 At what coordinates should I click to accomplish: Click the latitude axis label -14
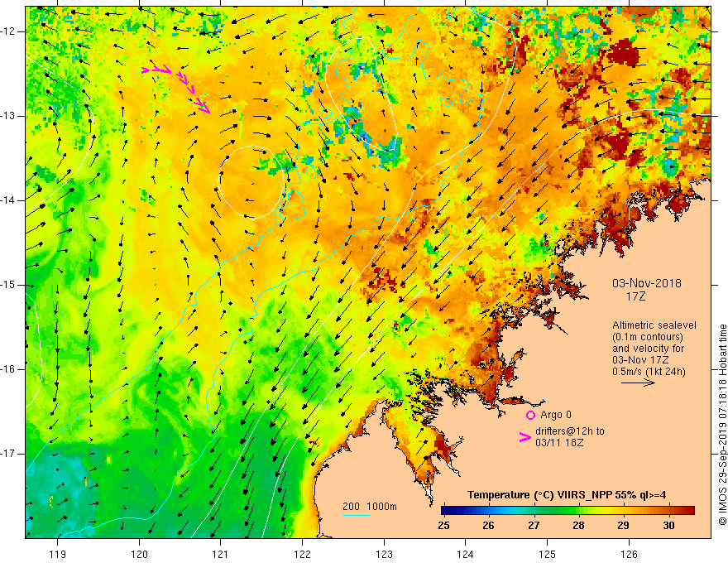[8, 200]
